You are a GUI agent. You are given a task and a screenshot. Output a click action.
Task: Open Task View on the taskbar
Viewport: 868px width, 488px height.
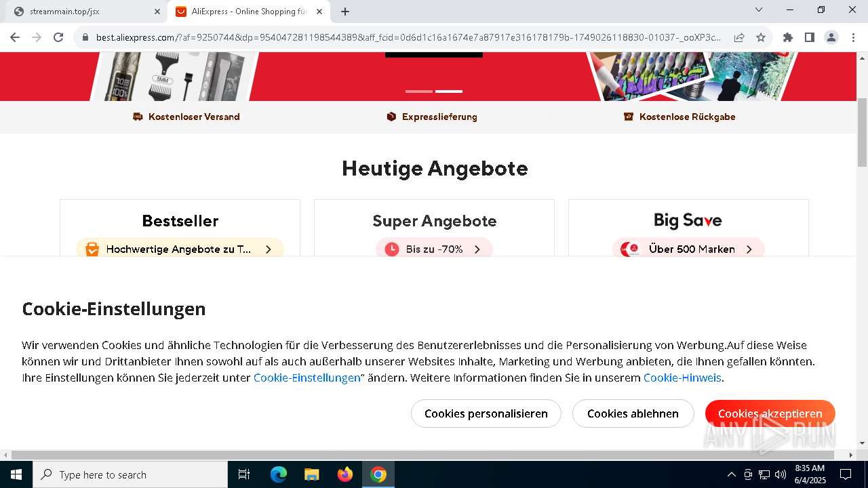click(x=244, y=474)
